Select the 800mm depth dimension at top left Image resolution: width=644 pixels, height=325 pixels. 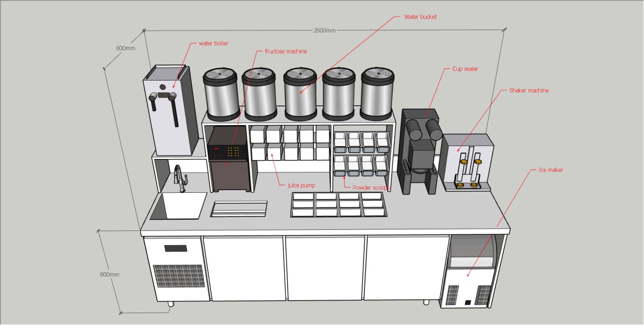(x=126, y=48)
